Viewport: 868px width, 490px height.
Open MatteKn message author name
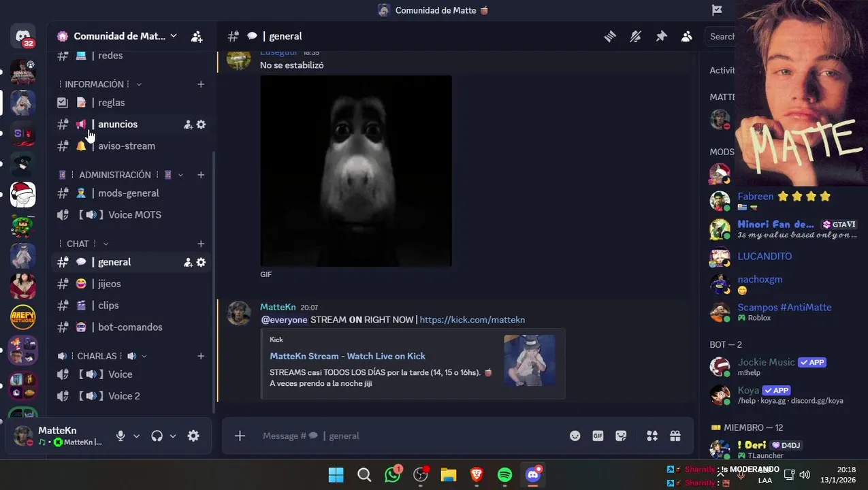[278, 307]
